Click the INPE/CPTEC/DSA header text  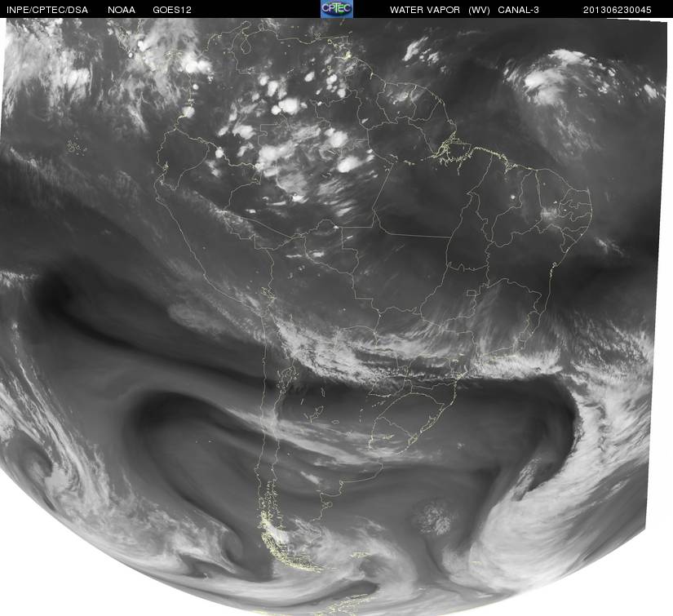47,10
